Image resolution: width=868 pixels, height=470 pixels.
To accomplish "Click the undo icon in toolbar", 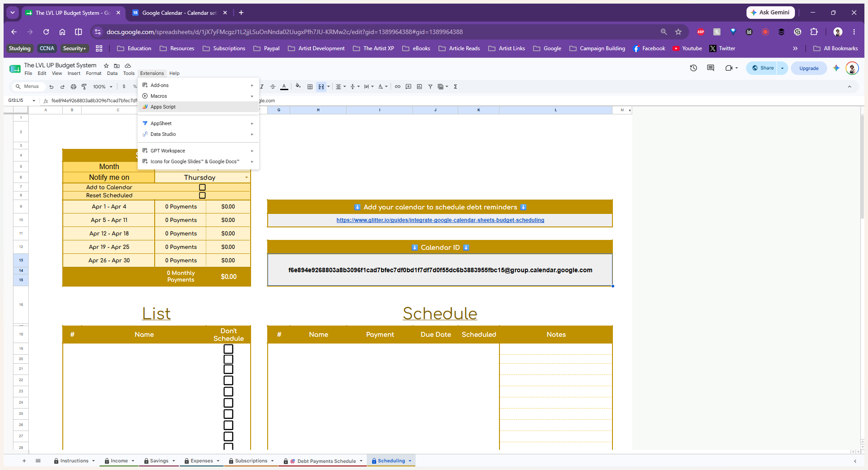I will click(x=52, y=87).
